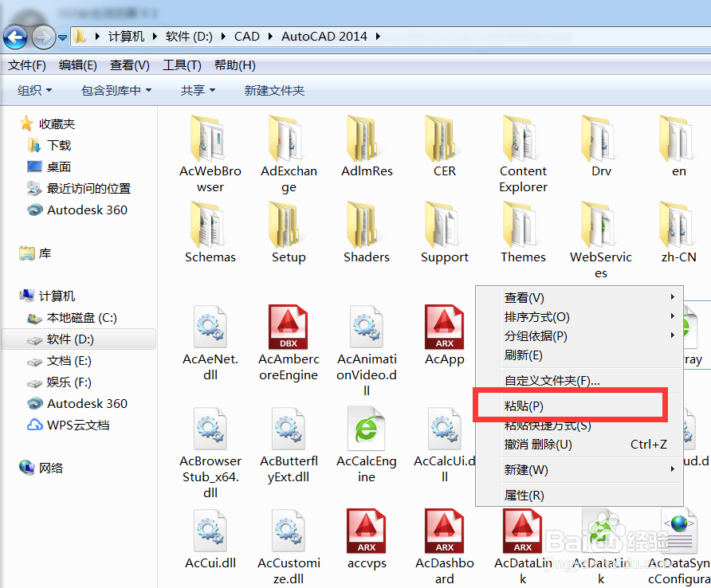Select the AcDataLink ARX file
Image resolution: width=711 pixels, height=588 pixels.
click(523, 547)
